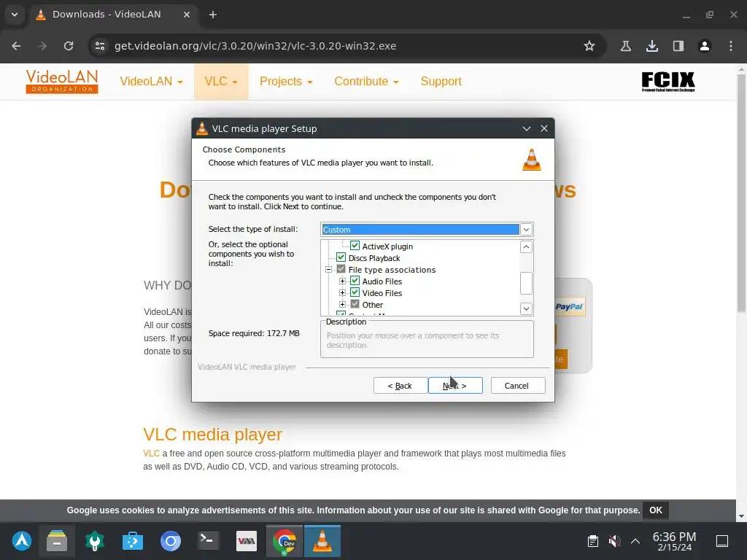Expand hidden system tray icons

click(x=635, y=541)
